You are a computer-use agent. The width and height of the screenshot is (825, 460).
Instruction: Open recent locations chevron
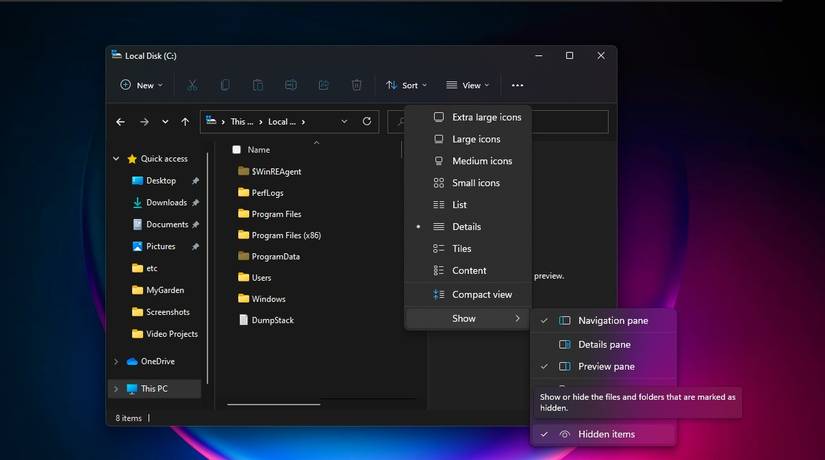click(165, 122)
